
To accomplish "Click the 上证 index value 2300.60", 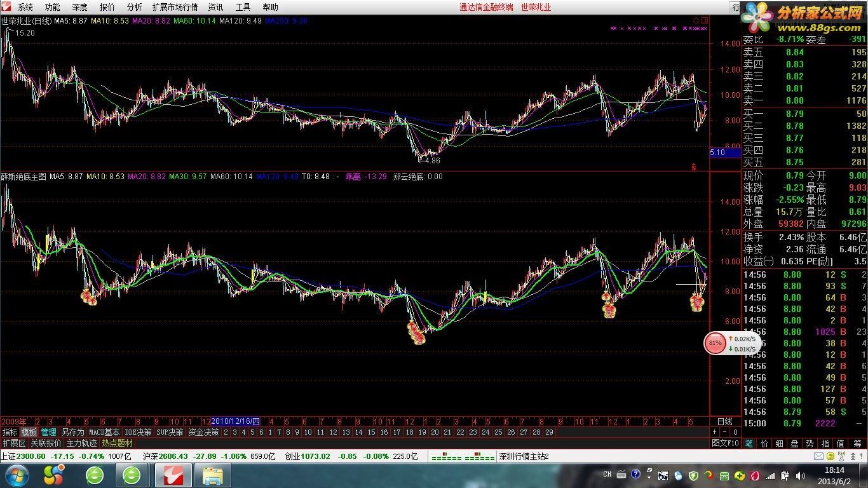I will pos(31,456).
